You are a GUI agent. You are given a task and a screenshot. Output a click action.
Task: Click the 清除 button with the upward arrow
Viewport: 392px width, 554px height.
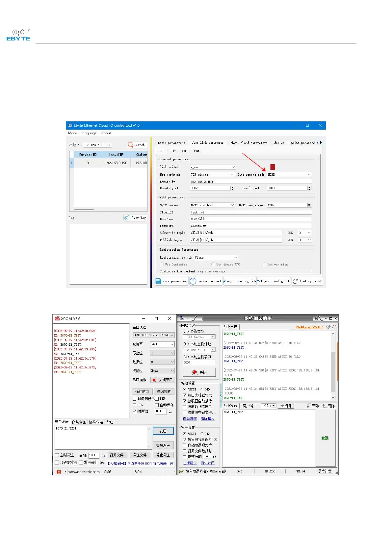click(328, 406)
